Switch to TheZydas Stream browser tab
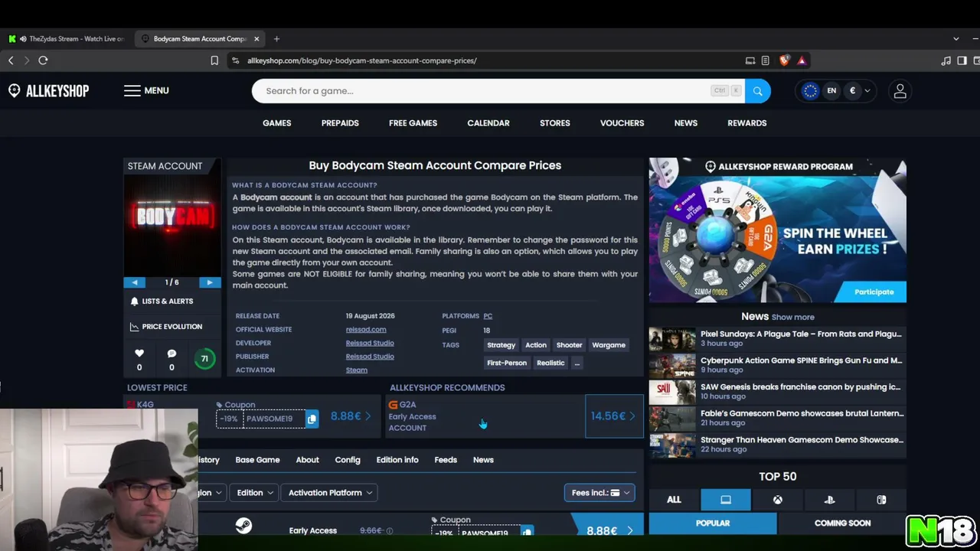This screenshot has height=551, width=980. 67,39
